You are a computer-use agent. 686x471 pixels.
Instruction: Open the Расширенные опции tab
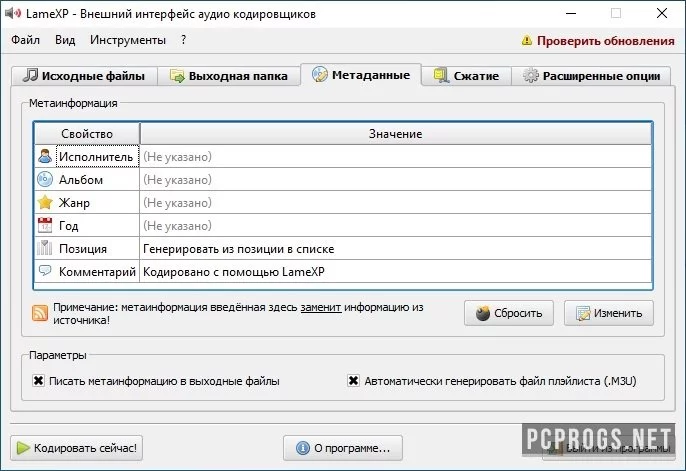[591, 76]
